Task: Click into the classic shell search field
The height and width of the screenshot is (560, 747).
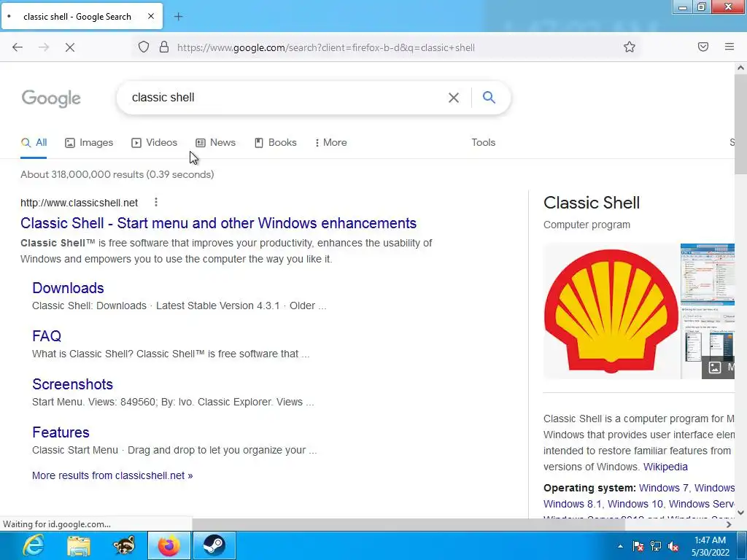Action: (x=286, y=98)
